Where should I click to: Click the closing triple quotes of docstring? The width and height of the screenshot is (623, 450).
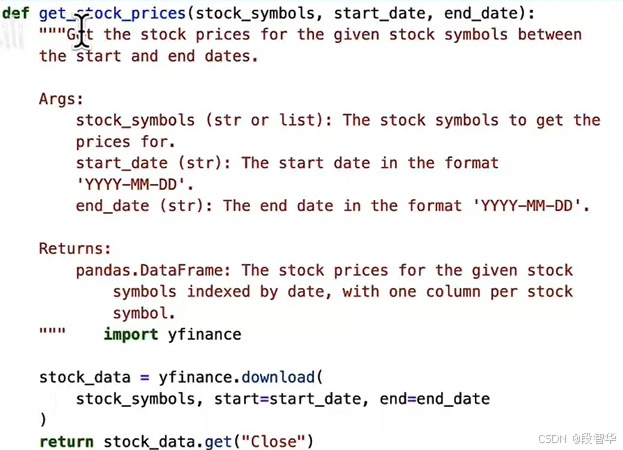pyautogui.click(x=52, y=330)
